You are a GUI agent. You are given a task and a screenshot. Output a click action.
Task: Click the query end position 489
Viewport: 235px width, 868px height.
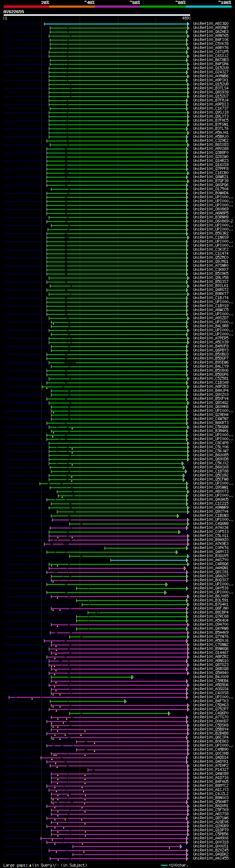point(185,18)
